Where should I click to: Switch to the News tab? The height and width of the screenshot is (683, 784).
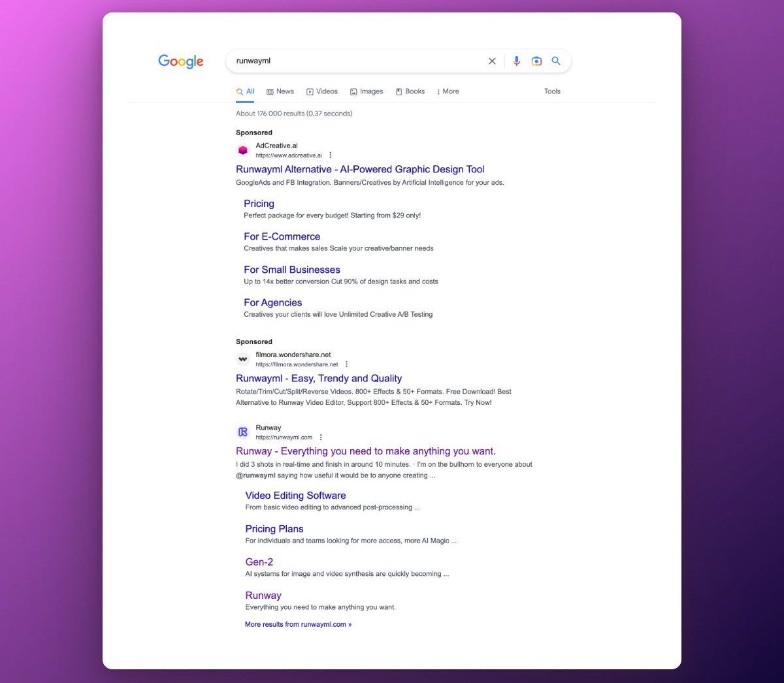(280, 91)
